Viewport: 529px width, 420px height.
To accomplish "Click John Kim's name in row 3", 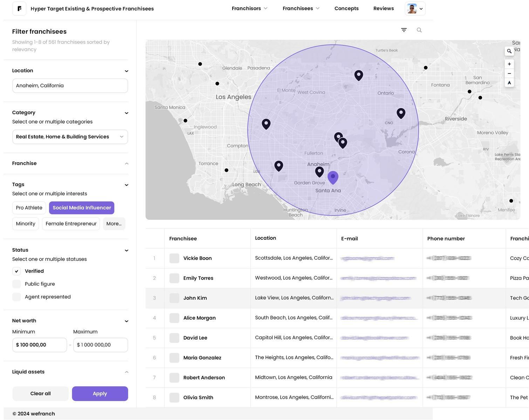I will pos(195,298).
